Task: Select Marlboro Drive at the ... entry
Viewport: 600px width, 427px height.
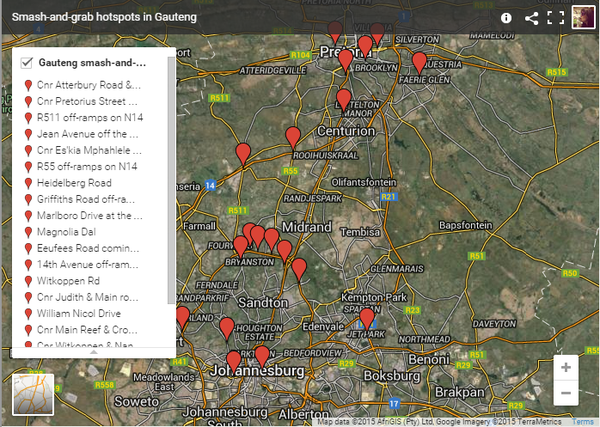Action: pos(90,215)
